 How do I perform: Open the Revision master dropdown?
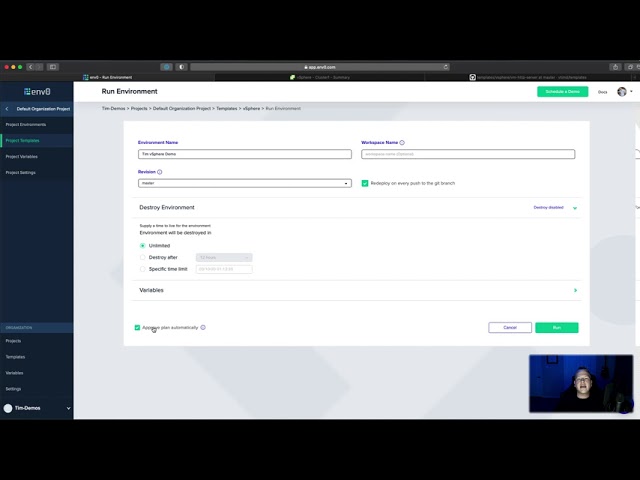pos(244,183)
